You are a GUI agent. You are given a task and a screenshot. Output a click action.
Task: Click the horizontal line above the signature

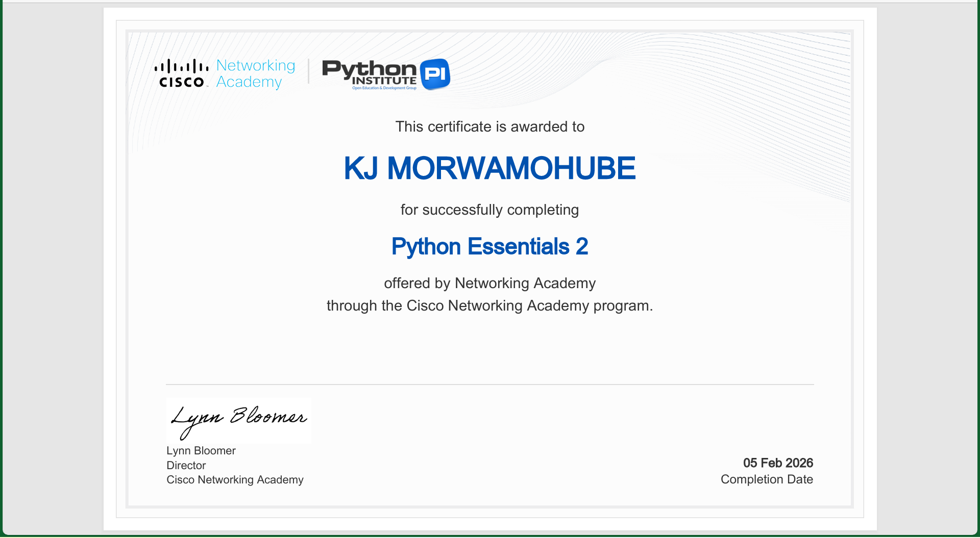(x=489, y=385)
